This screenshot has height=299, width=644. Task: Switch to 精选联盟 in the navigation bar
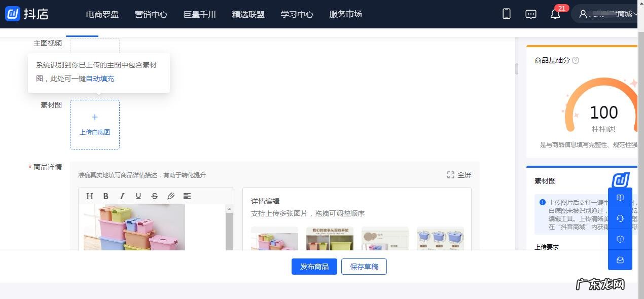click(x=248, y=15)
